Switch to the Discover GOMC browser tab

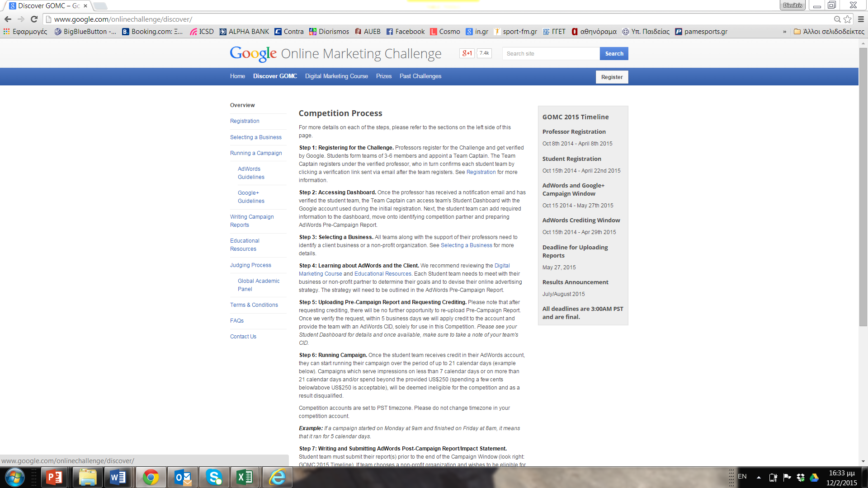pyautogui.click(x=47, y=6)
